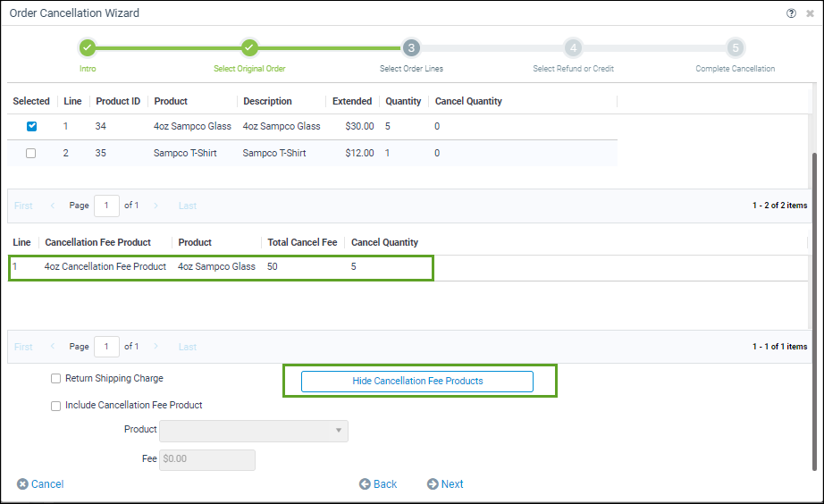Click Cancel Quantity 0 for Sampco T-Shirt
Screen dimensions: 824x504
437,153
